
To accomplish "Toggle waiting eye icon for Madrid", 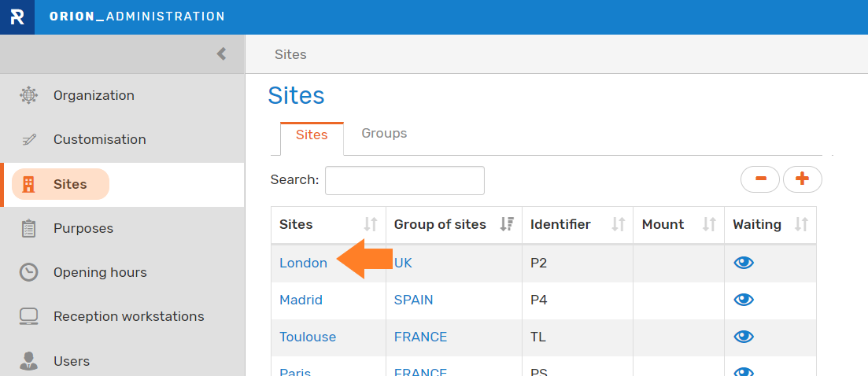I will click(x=744, y=300).
